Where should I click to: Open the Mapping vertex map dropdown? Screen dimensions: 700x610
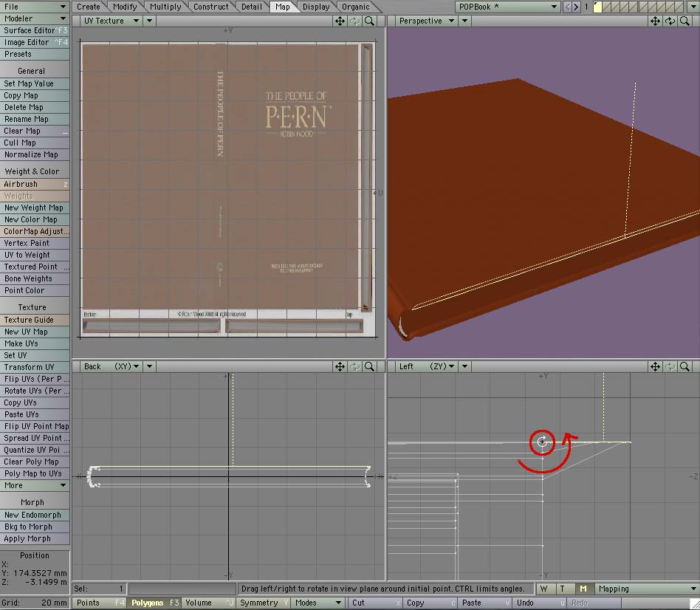[x=647, y=589]
